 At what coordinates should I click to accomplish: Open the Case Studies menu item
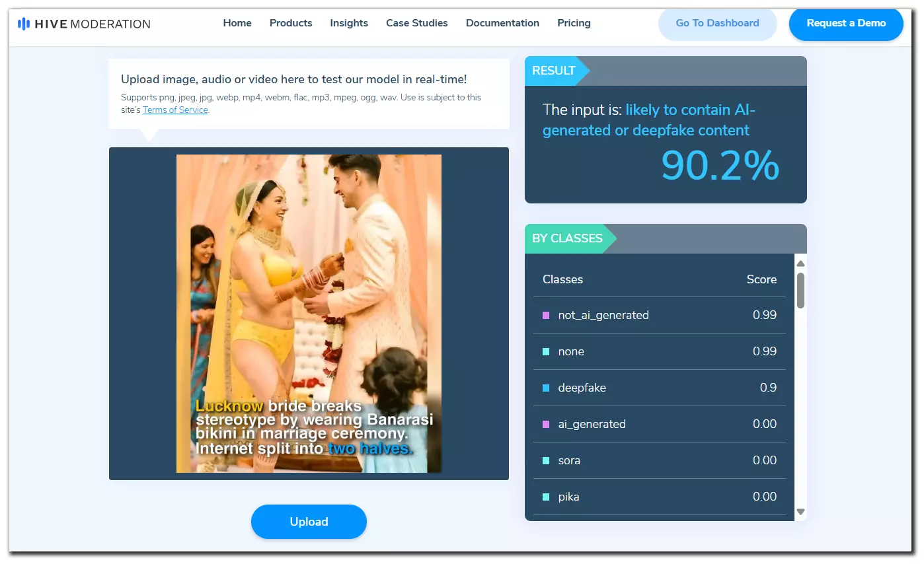pos(417,23)
